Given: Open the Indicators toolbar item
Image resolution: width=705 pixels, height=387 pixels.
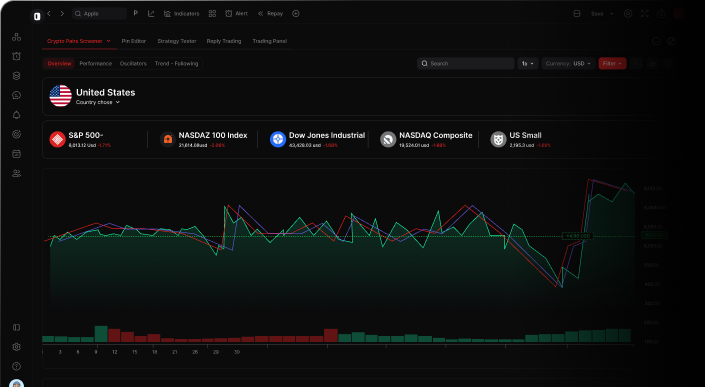Looking at the screenshot, I should tap(182, 13).
